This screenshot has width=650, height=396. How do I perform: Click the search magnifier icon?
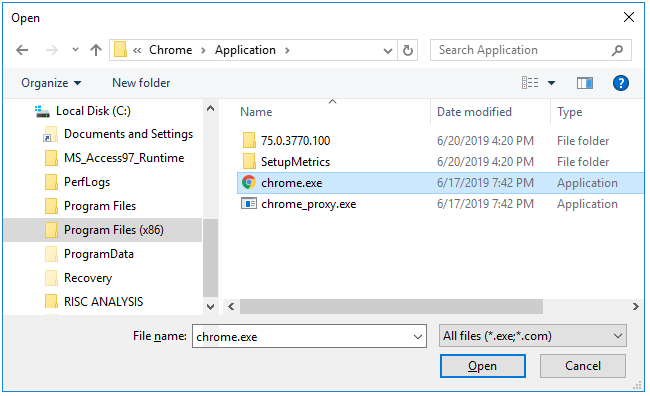tap(617, 50)
